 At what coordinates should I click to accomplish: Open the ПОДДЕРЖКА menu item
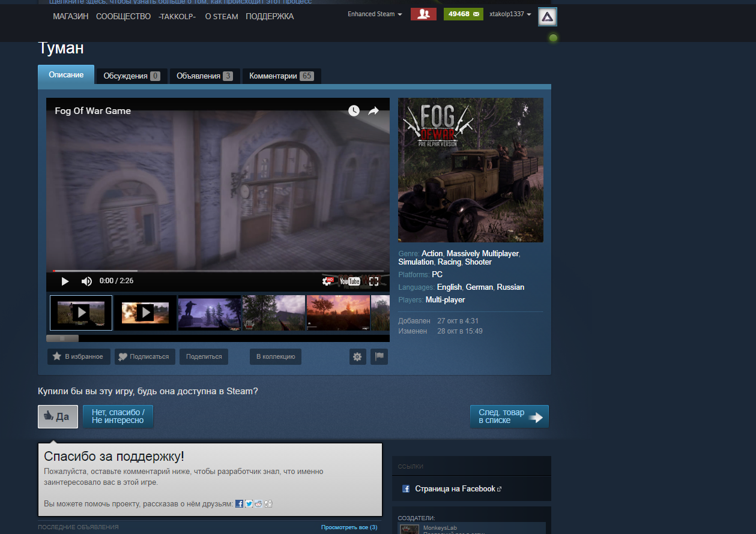pyautogui.click(x=270, y=16)
